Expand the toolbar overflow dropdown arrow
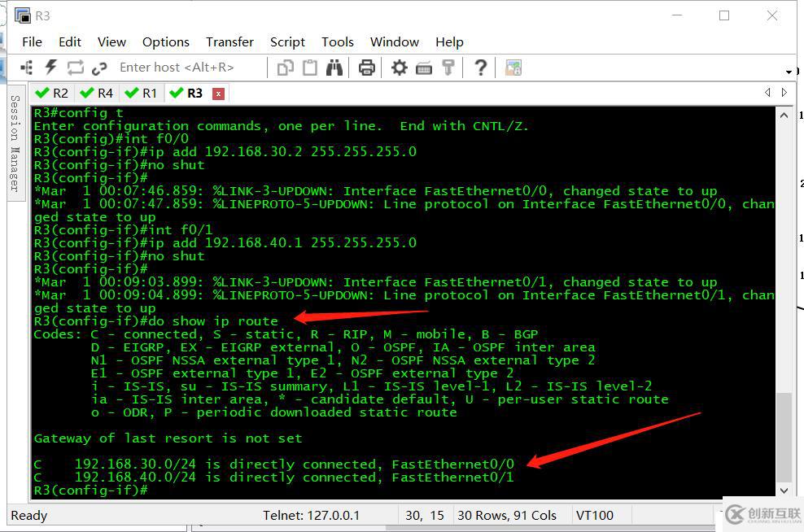 789,72
